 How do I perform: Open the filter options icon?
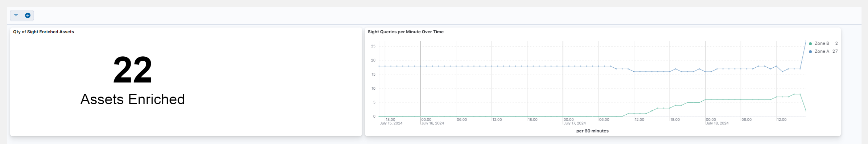16,16
